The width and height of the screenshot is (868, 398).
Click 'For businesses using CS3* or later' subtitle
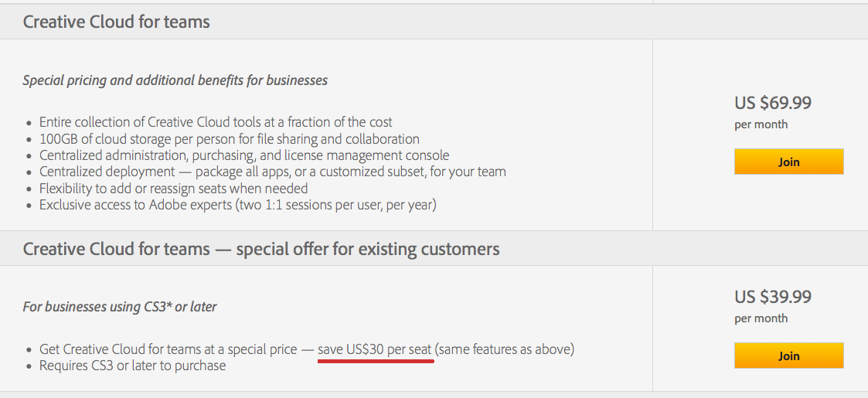(x=120, y=307)
